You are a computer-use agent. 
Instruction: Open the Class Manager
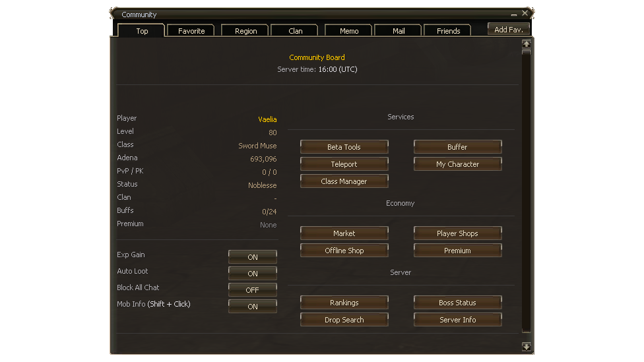344,181
